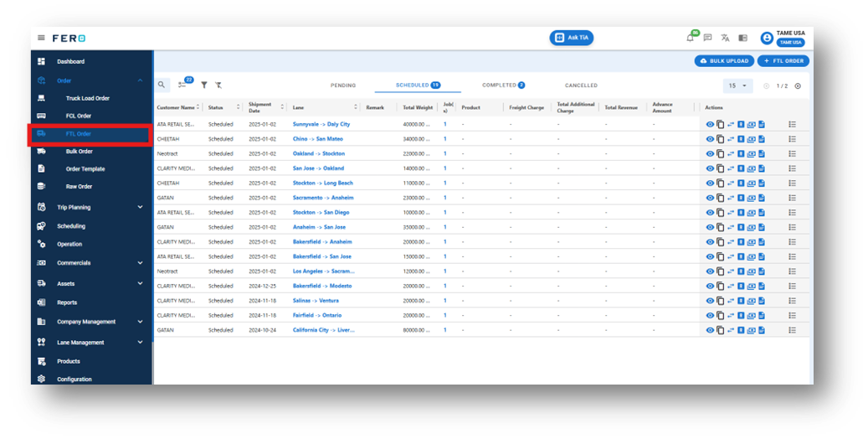
Task: Expand Lane Management in sidebar
Action: (x=140, y=342)
